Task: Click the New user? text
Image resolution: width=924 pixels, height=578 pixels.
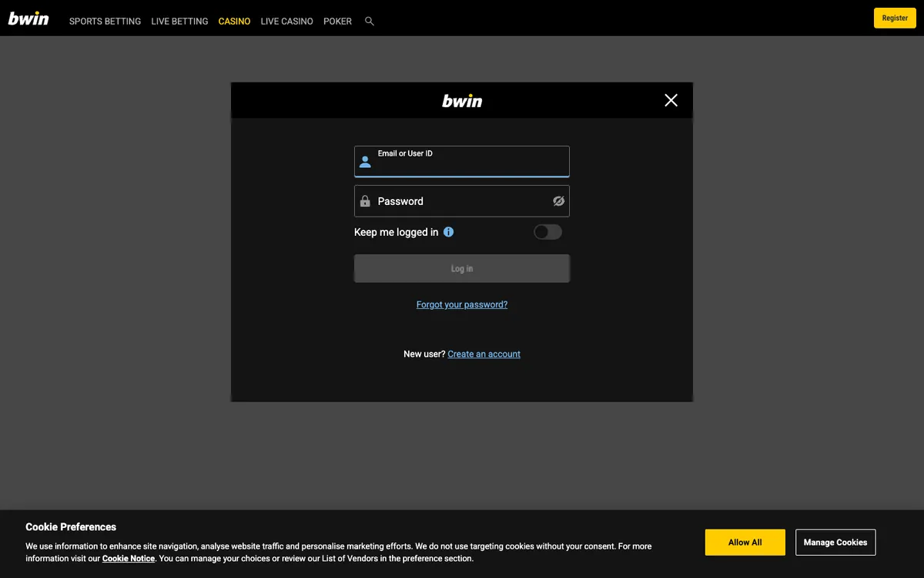Action: click(424, 354)
